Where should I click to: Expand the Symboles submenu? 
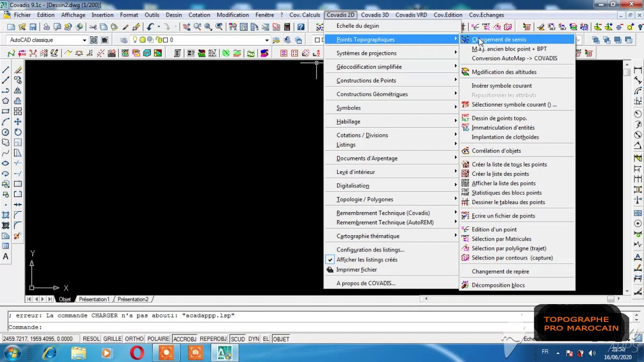click(x=391, y=108)
